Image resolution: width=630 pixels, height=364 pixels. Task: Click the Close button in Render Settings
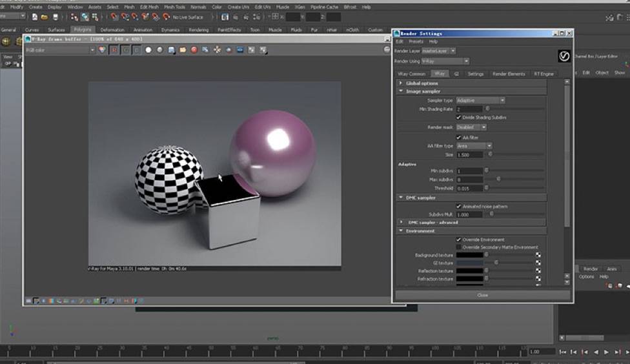[x=482, y=295]
